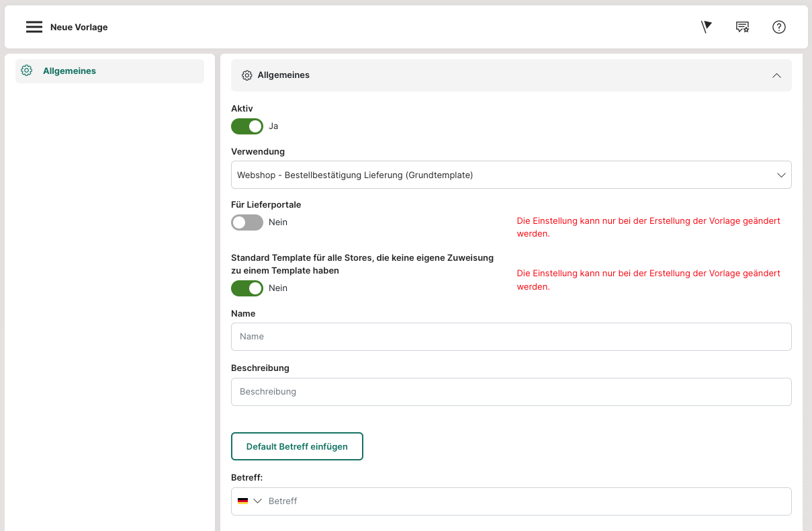Click the flag icon in header

tap(706, 27)
